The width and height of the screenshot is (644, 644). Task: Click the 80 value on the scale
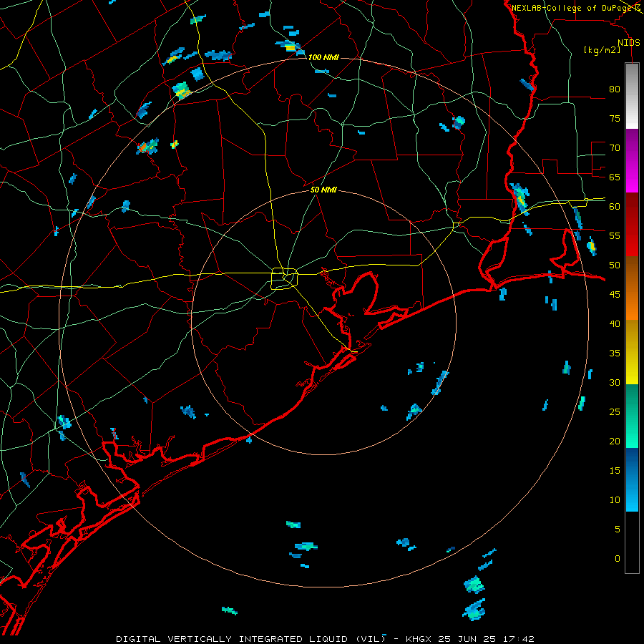[x=615, y=89]
